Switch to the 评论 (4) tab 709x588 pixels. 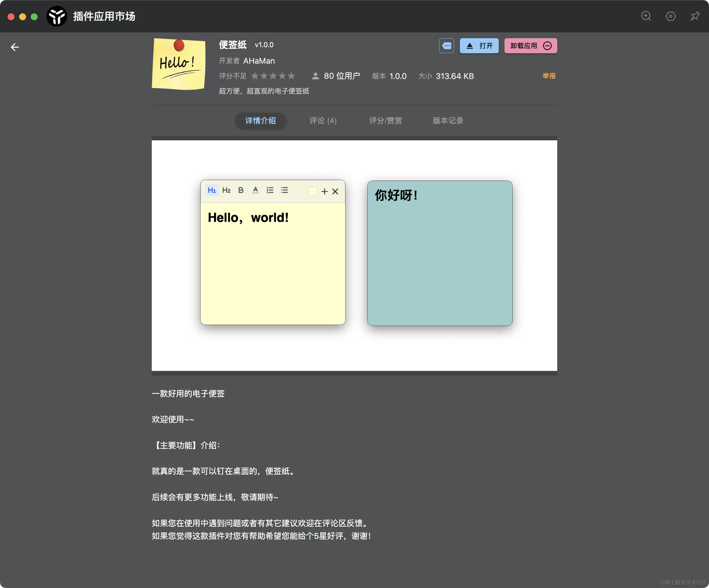click(323, 120)
